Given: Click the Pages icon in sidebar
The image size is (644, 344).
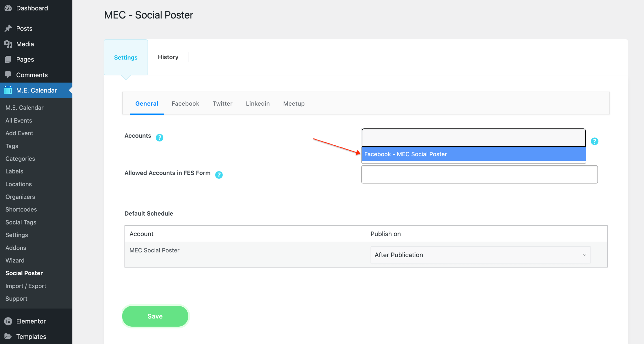Looking at the screenshot, I should [8, 59].
